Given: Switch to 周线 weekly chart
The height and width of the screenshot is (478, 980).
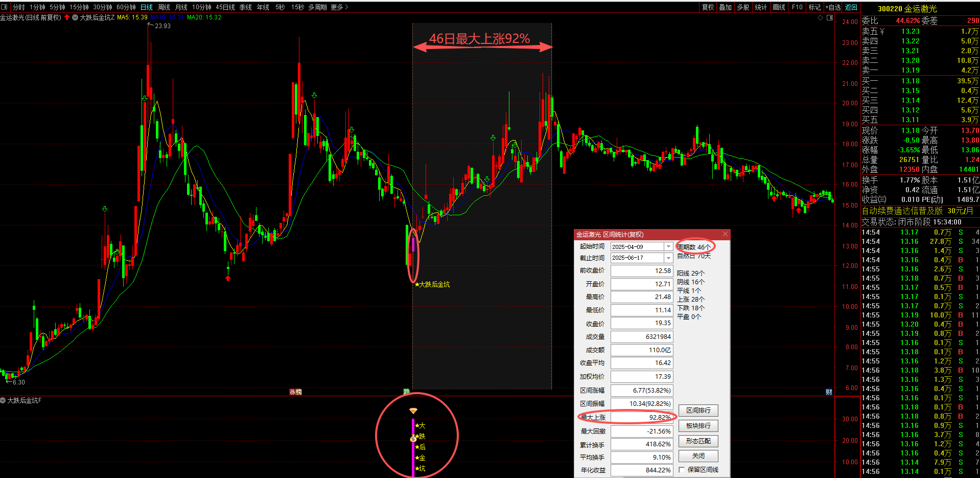Looking at the screenshot, I should [164, 7].
